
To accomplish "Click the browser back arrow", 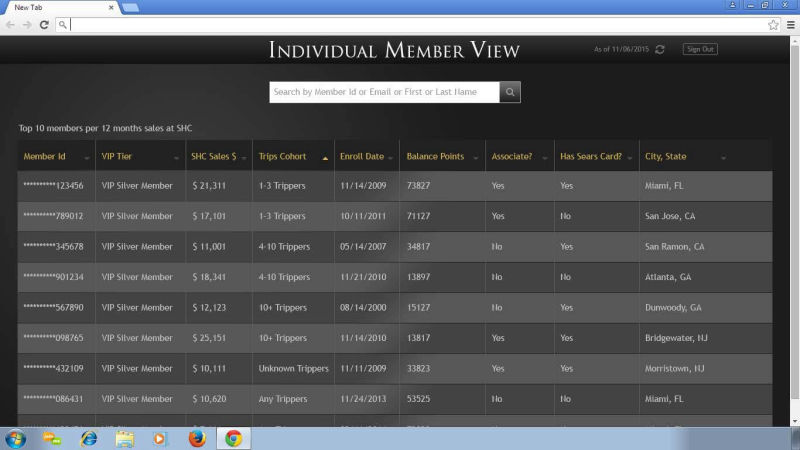I will tap(10, 24).
